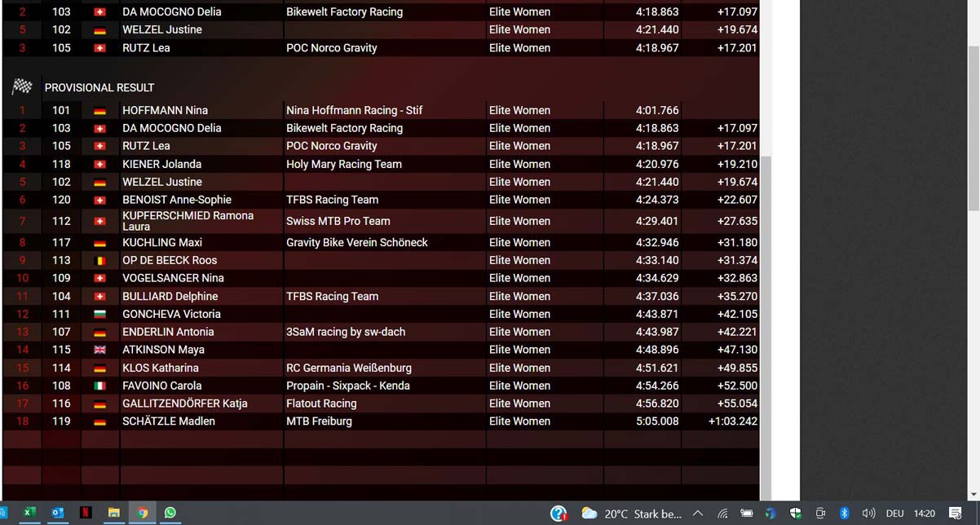
Task: Click the volume speaker tray icon
Action: pyautogui.click(x=868, y=514)
